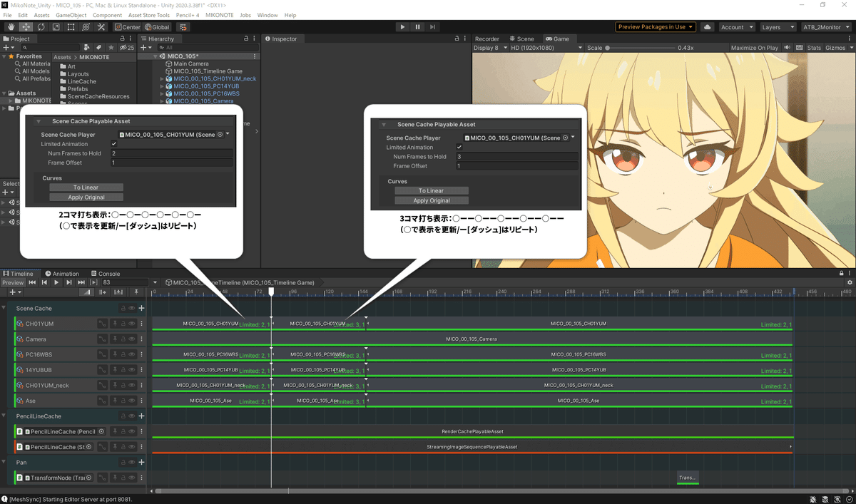Open ATB_2Monitor layout dropdown
856x504 pixels.
pos(826,27)
